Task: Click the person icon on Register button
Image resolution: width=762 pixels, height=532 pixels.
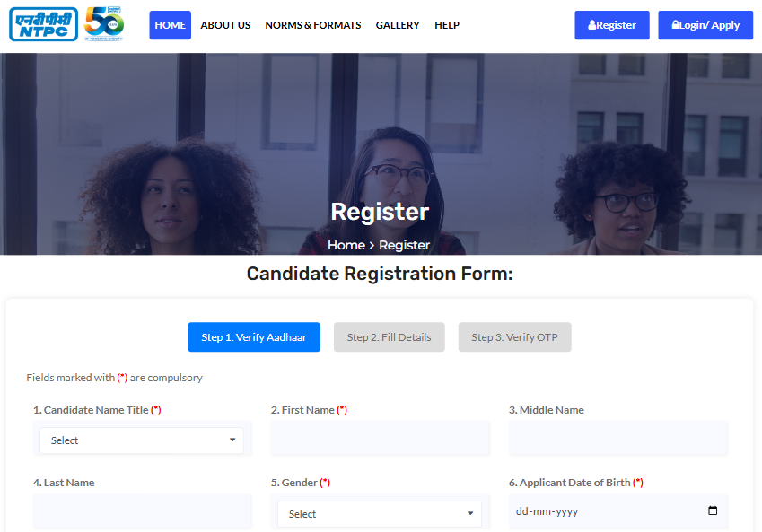Action: pos(591,24)
